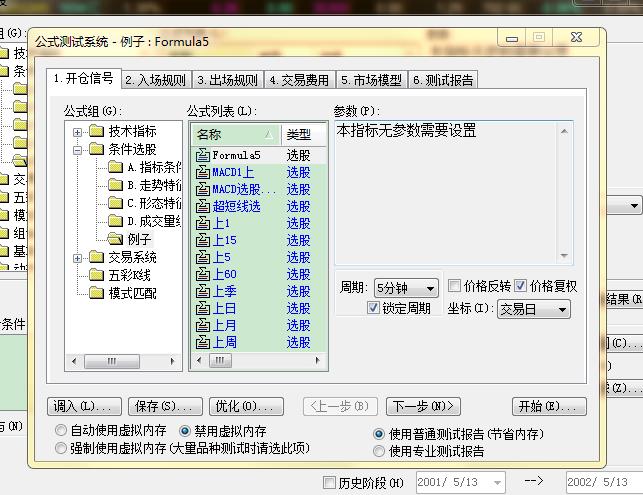The image size is (643, 495).
Task: Click the 交易系统 folder icon
Action: point(96,257)
